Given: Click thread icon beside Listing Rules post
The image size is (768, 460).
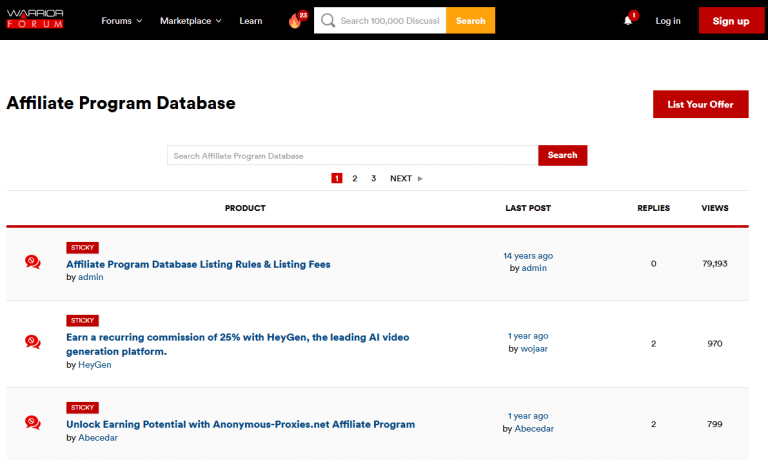Looking at the screenshot, I should [x=33, y=262].
